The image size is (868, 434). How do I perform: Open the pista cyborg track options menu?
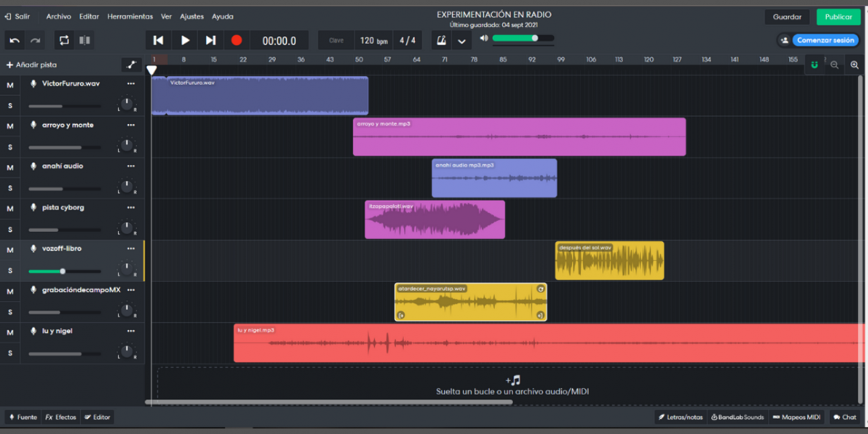(131, 208)
